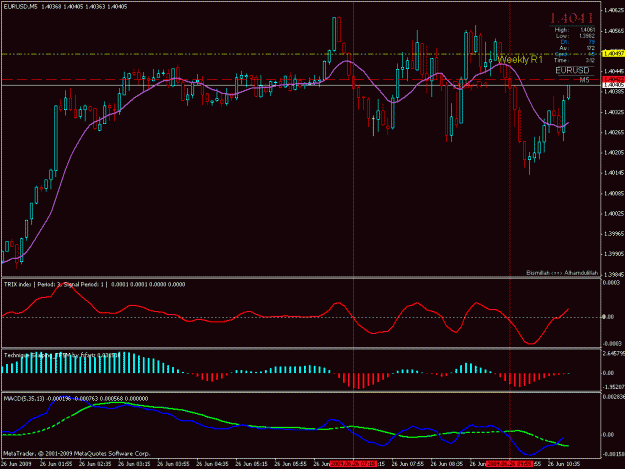Image resolution: width=625 pixels, height=469 pixels.
Task: Select the large 1.4041 price display
Action: 572,18
